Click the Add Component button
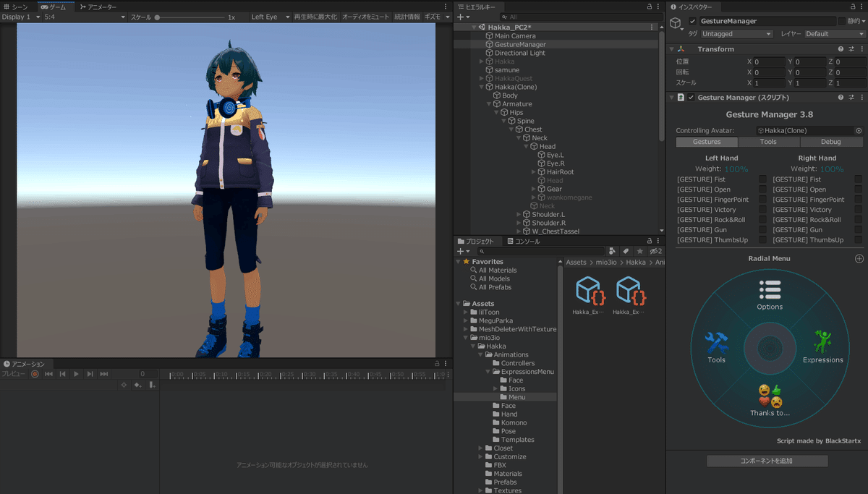This screenshot has height=494, width=868. pos(766,461)
